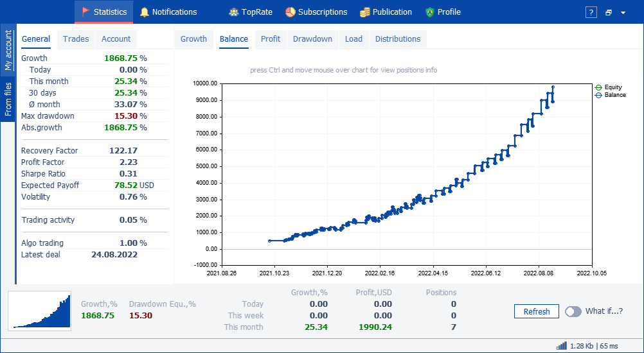
Task: Open the Distributions tab
Action: click(398, 39)
